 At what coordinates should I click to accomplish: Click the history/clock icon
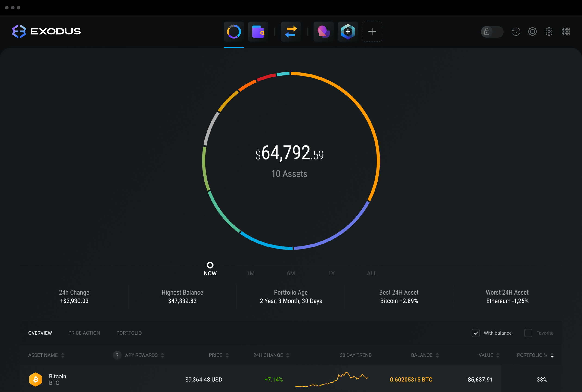pos(516,31)
